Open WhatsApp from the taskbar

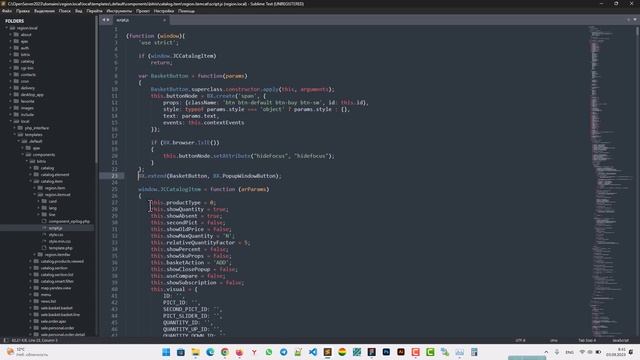click(x=269, y=352)
